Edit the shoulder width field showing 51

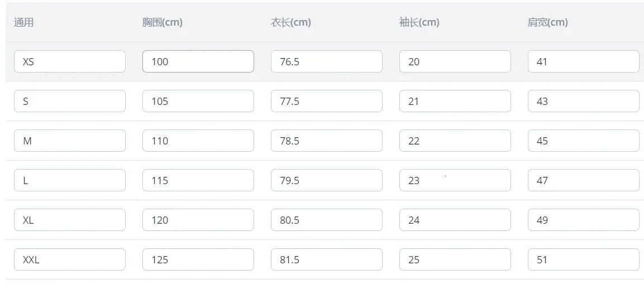583,259
